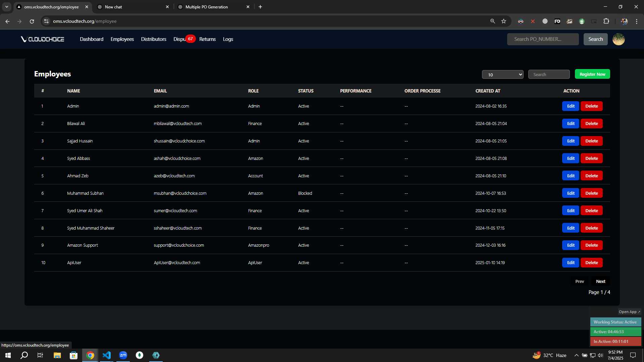Edit Syed Umer Ali Shah's record

pyautogui.click(x=571, y=211)
